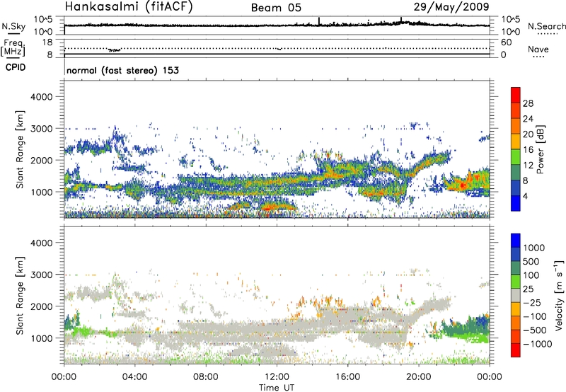The width and height of the screenshot is (566, 392).
Task: Click the date '29/May/2009'
Action: coord(451,7)
